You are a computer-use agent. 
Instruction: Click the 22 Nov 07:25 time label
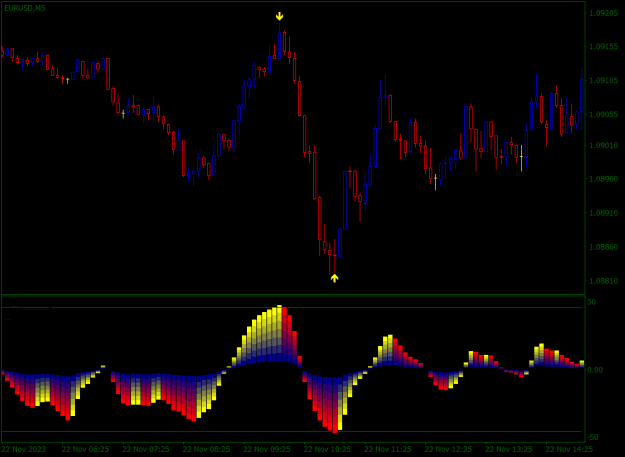point(146,449)
